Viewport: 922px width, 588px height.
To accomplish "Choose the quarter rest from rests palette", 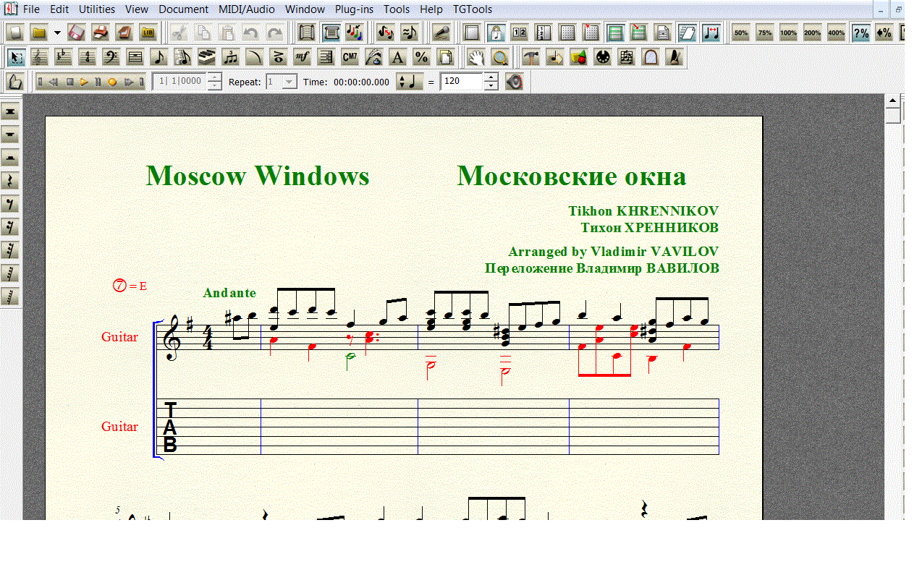I will point(10,181).
